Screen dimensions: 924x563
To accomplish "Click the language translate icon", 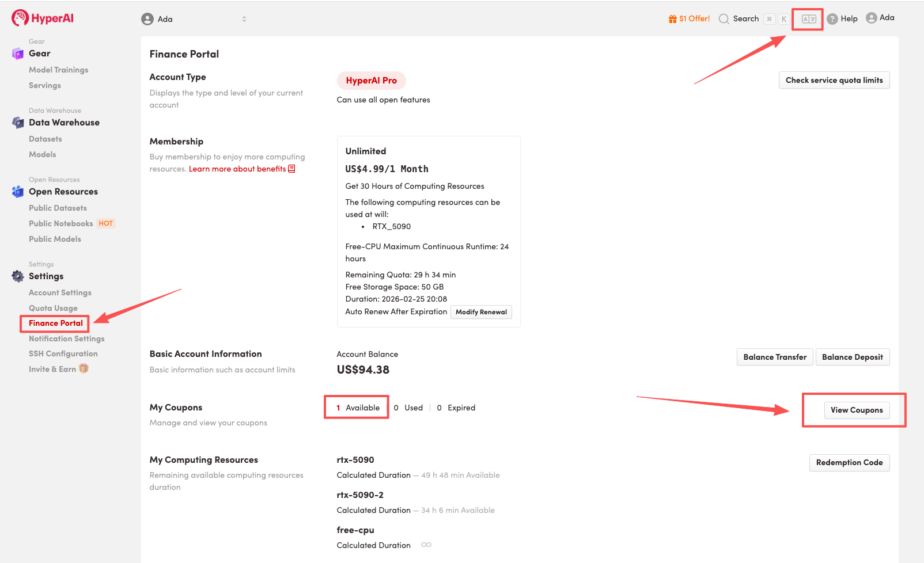I will 808,19.
